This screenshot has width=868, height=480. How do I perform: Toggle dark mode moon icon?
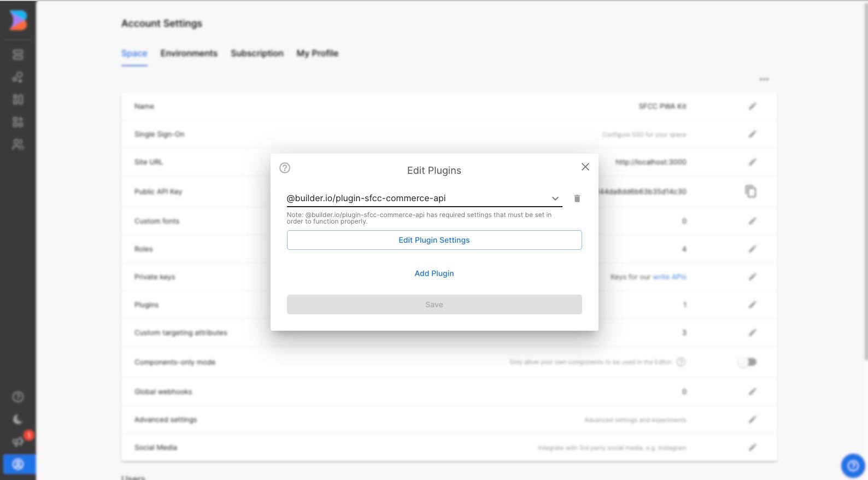coord(18,419)
